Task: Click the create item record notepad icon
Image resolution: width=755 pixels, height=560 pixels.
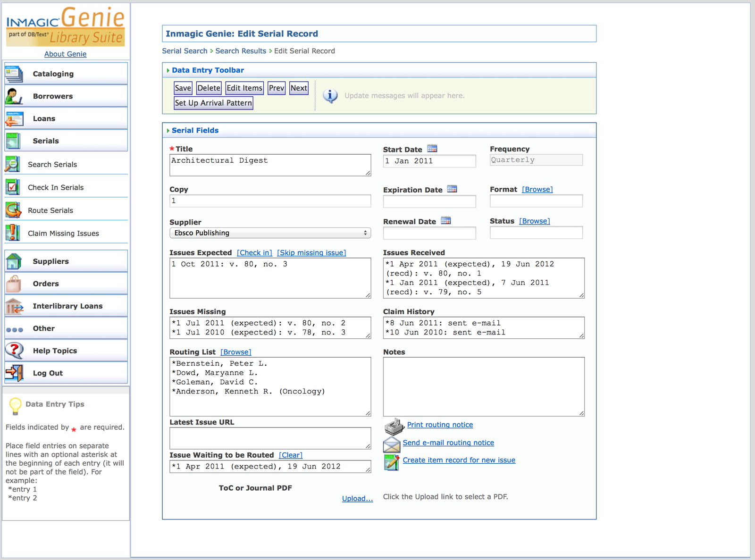Action: point(392,462)
